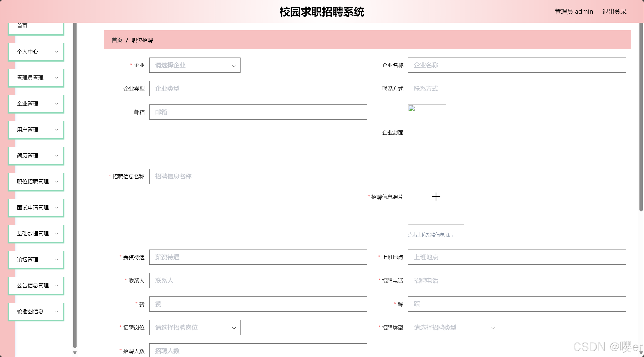Open the 请选择企业 dropdown

(195, 65)
